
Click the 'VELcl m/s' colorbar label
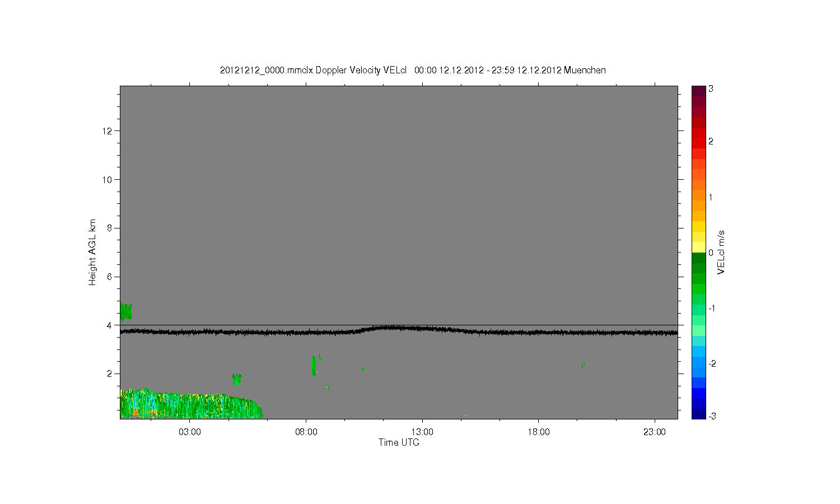(722, 252)
